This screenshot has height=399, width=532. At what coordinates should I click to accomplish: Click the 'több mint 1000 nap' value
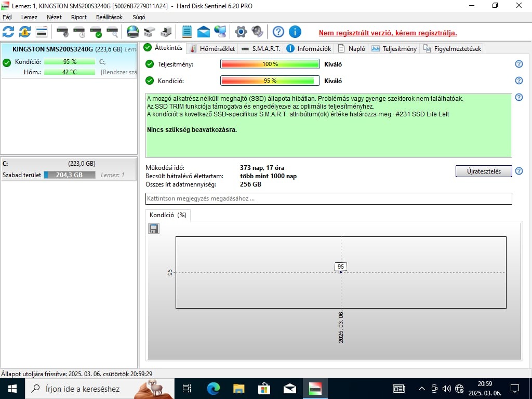click(x=268, y=176)
